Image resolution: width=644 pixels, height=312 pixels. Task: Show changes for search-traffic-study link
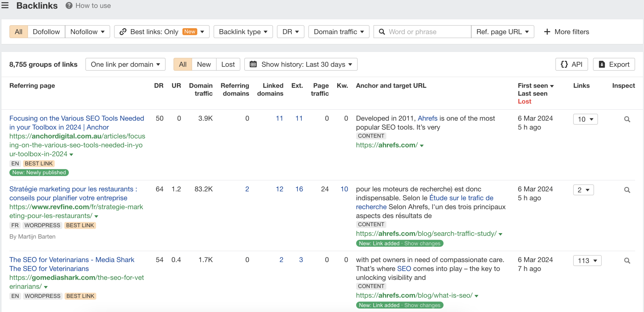point(422,243)
